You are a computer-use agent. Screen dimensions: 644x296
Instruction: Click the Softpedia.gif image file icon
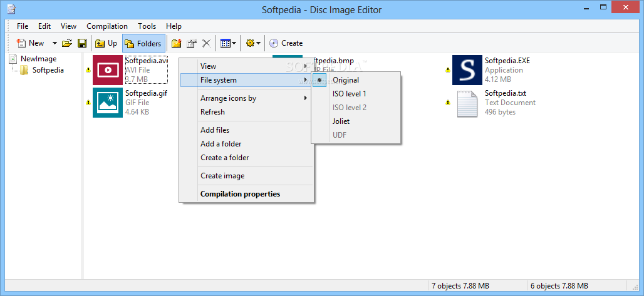coord(108,103)
